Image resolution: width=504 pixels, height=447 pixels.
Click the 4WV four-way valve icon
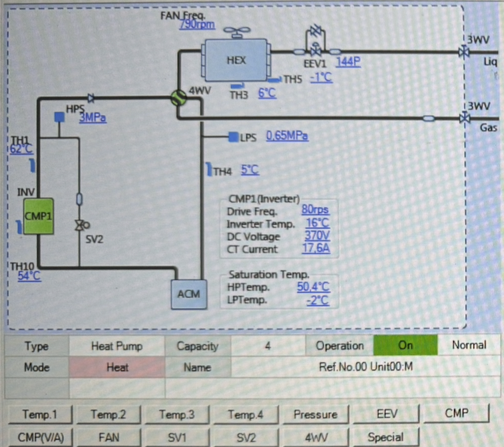coord(178,98)
